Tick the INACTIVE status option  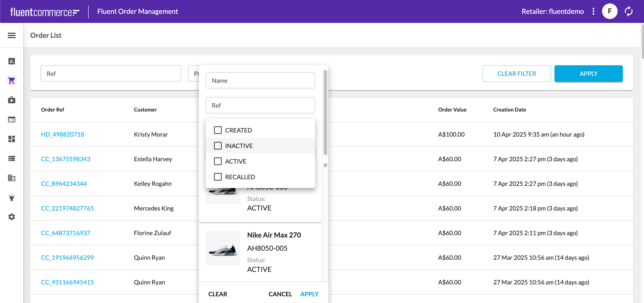click(x=217, y=145)
